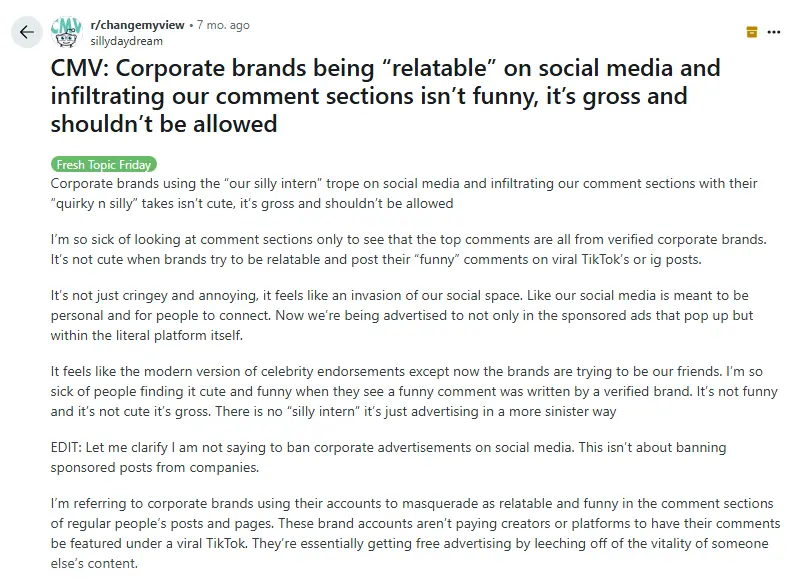Click the paragraph beginning "I'm referring to corporate brands"

[x=400, y=533]
